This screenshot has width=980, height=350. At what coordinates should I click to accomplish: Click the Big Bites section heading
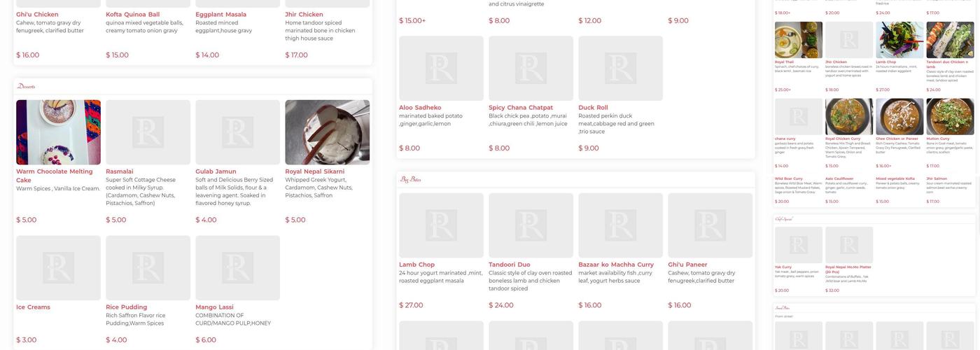[410, 180]
